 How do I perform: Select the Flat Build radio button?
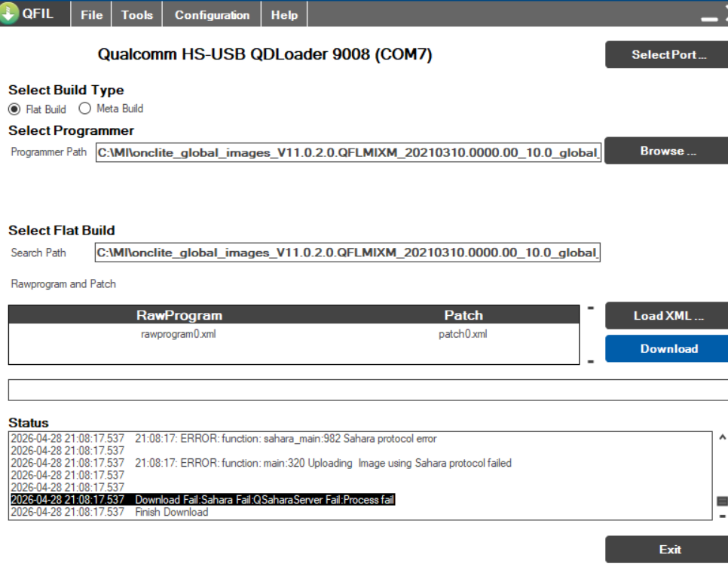tap(14, 109)
